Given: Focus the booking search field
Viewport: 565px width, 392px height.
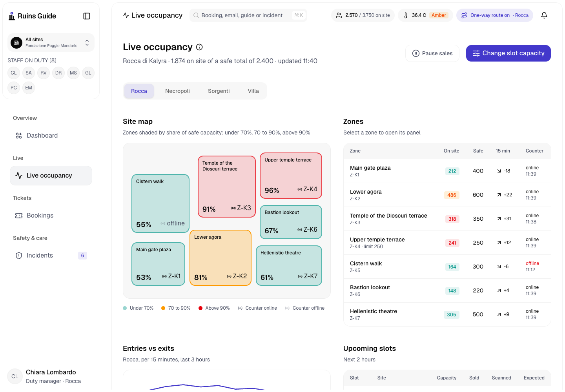Looking at the screenshot, I should coord(248,15).
